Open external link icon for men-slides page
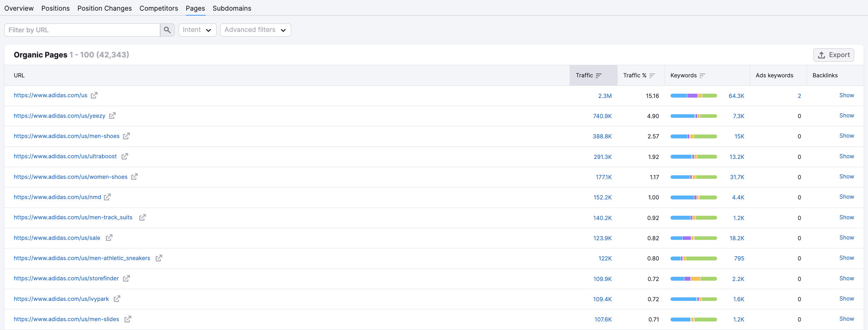 (128, 319)
